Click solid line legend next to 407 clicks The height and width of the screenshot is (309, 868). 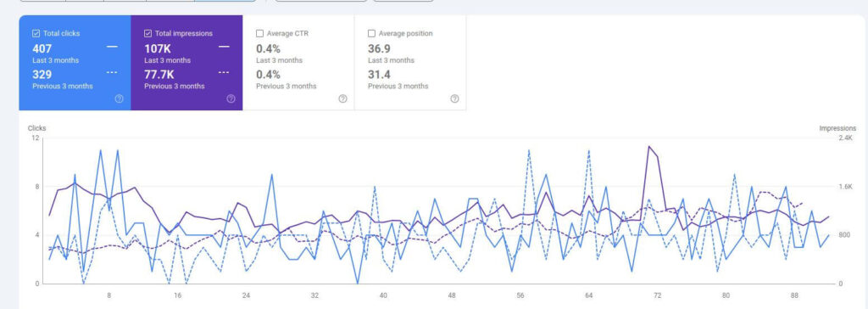pyautogui.click(x=112, y=48)
